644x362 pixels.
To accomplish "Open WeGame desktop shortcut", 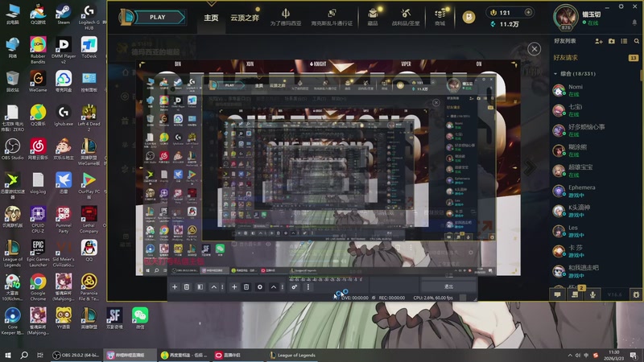I will tap(38, 81).
